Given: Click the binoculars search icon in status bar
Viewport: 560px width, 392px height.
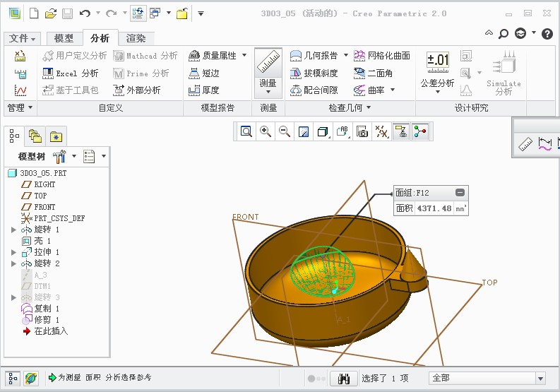Looking at the screenshot, I should [344, 379].
